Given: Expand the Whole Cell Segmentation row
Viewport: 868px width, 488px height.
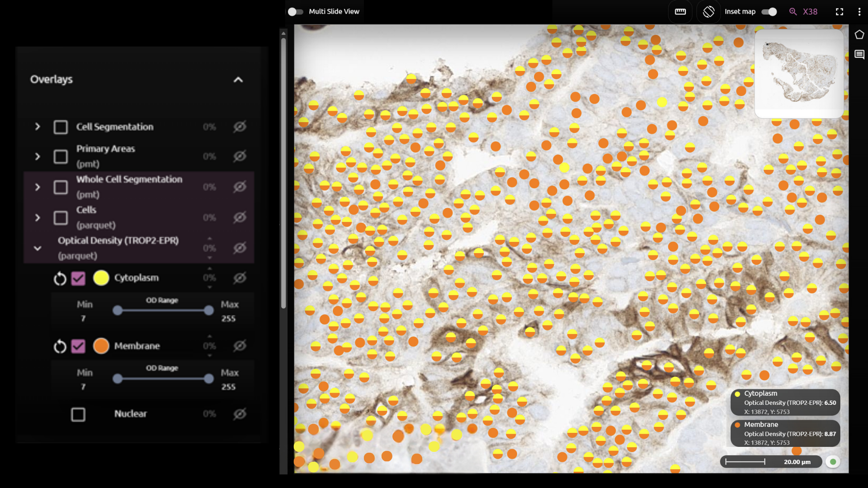Looking at the screenshot, I should [38, 187].
